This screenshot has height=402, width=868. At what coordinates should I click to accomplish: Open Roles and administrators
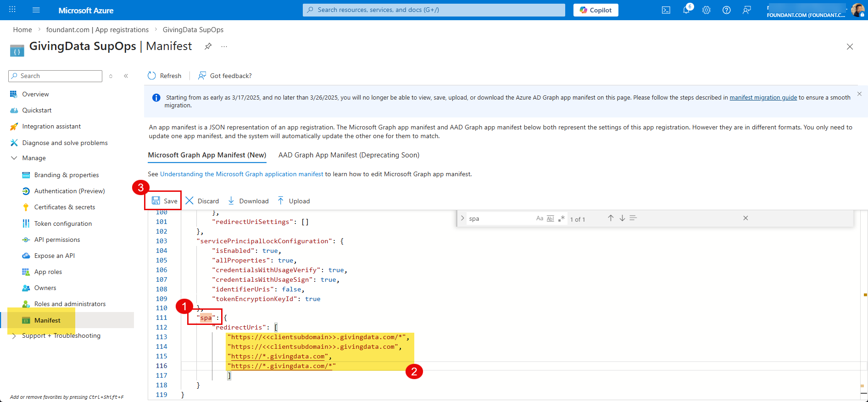click(70, 304)
